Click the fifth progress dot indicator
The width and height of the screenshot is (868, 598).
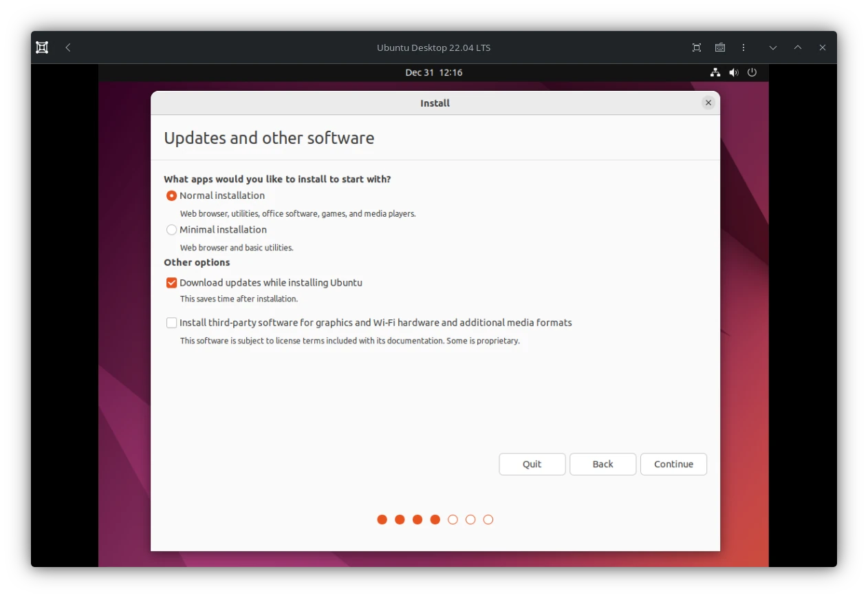click(453, 520)
